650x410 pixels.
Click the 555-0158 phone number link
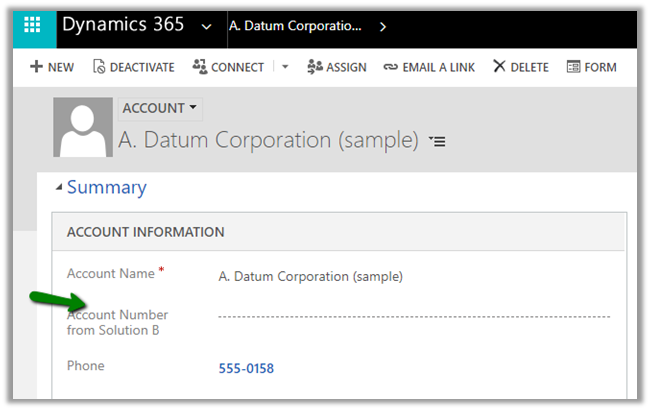[x=246, y=368]
